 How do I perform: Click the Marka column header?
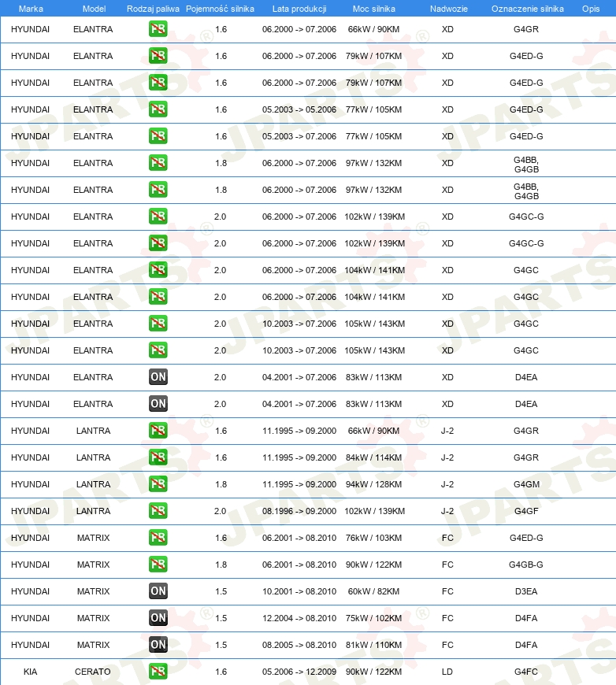click(x=31, y=9)
